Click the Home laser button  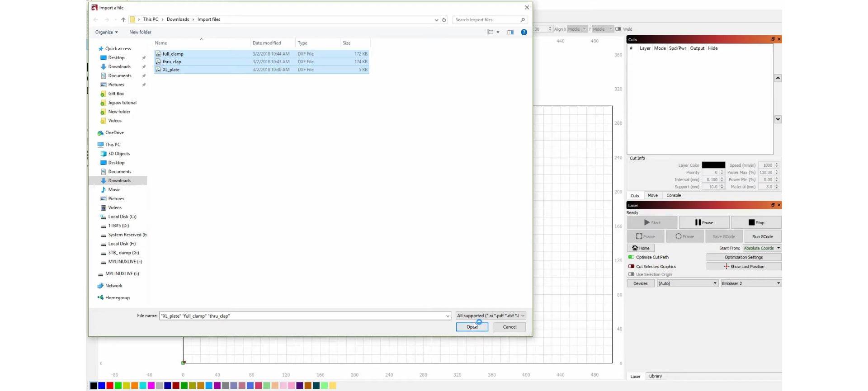641,248
